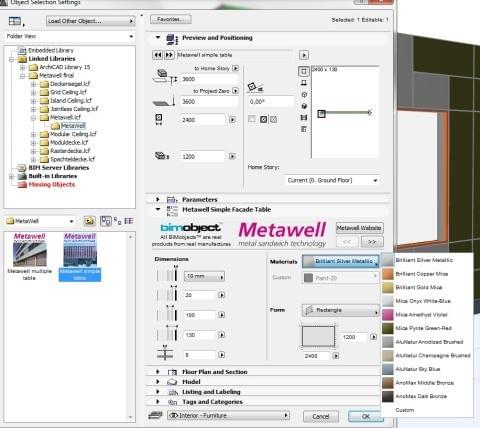Viewport: 480px width, 428px height.
Task: Choose Brilliant Copper Mica from materials list
Action: pyautogui.click(x=427, y=274)
